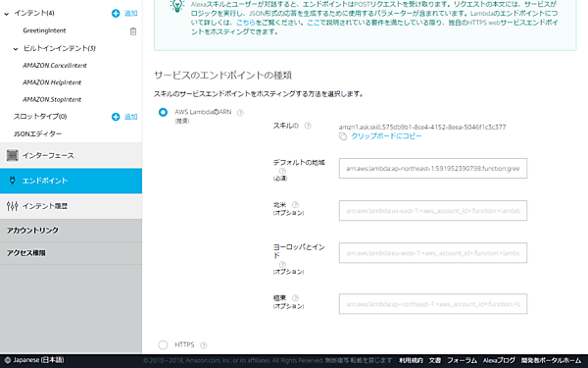Open Alexaブログ footer link
The height and width of the screenshot is (368, 588).
499,360
